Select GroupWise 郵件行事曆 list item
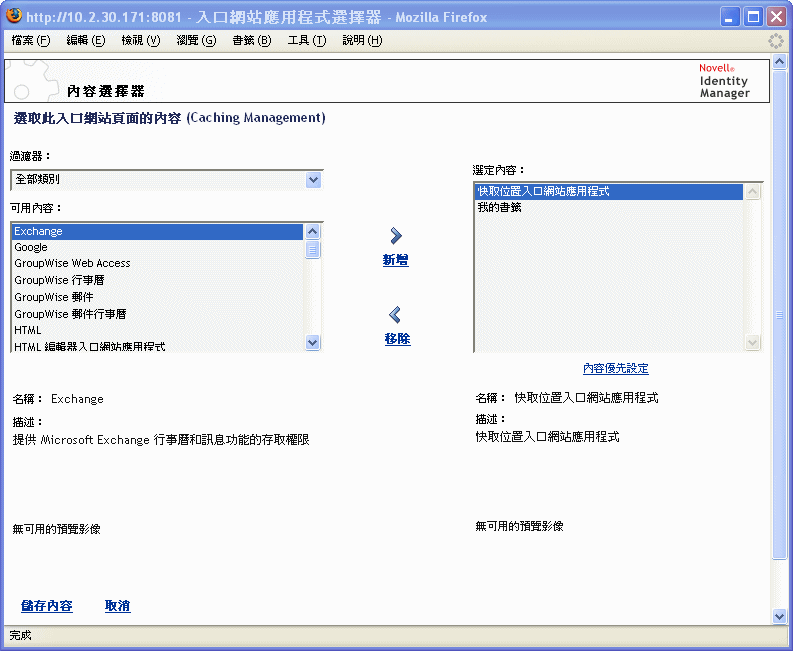The image size is (793, 651). [x=157, y=314]
